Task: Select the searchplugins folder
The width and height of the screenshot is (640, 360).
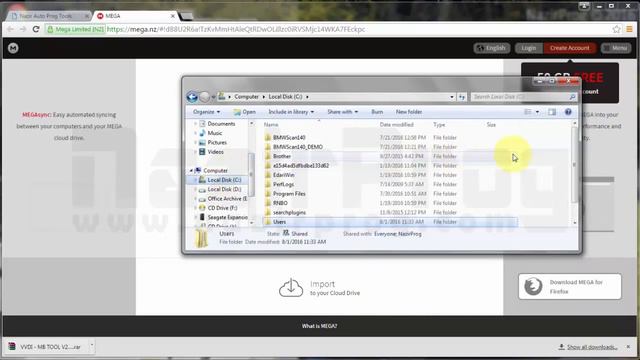Action: pos(289,213)
